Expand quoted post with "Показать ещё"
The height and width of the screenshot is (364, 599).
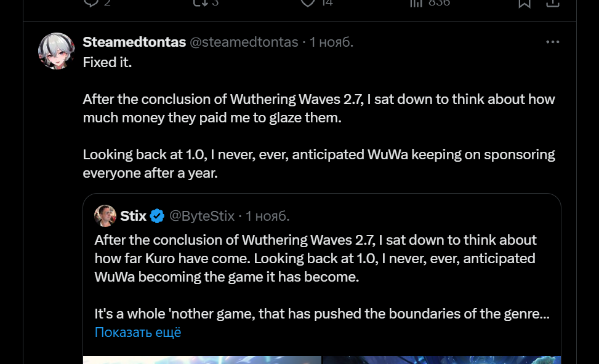(x=138, y=333)
